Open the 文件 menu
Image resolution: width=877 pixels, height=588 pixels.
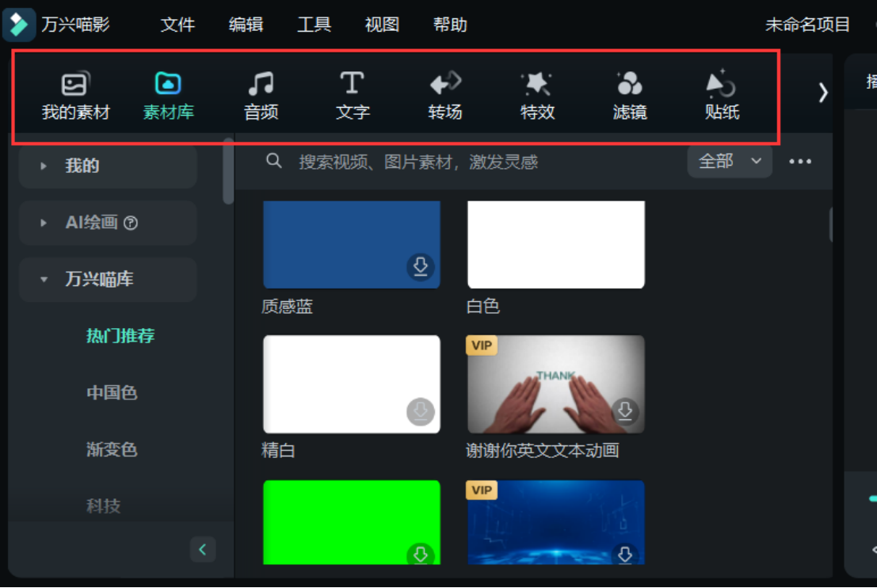pyautogui.click(x=177, y=25)
